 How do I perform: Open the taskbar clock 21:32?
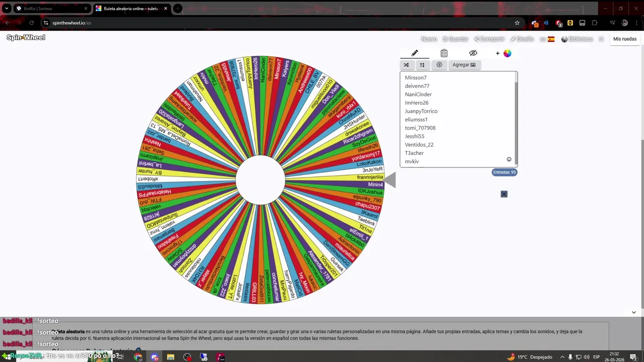click(x=614, y=357)
